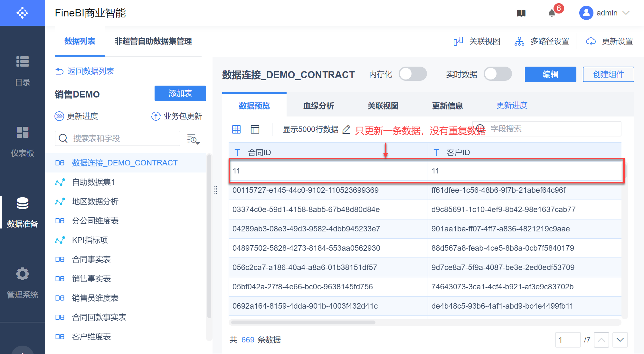The image size is (644, 354).
Task: Go to next page with down chevron
Action: [x=620, y=340]
